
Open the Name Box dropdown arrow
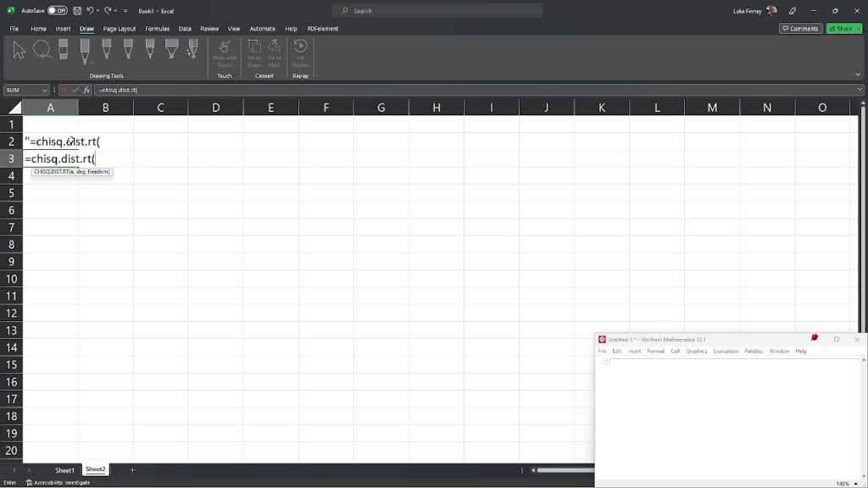(x=44, y=90)
